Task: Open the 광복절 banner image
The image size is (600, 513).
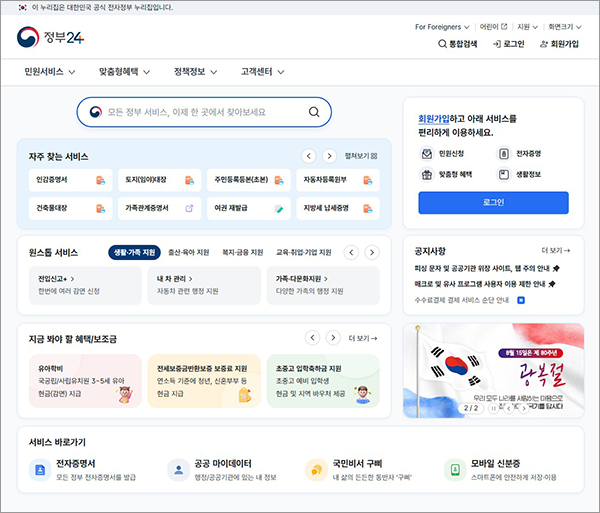Action: click(493, 370)
